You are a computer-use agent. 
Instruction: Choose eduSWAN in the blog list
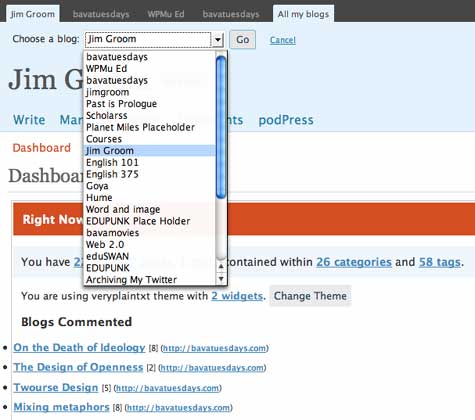click(x=149, y=256)
